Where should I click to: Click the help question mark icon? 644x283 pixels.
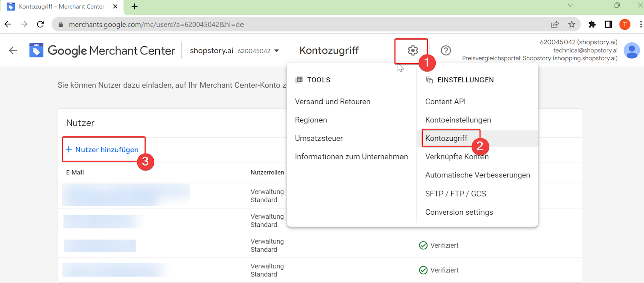pyautogui.click(x=446, y=50)
